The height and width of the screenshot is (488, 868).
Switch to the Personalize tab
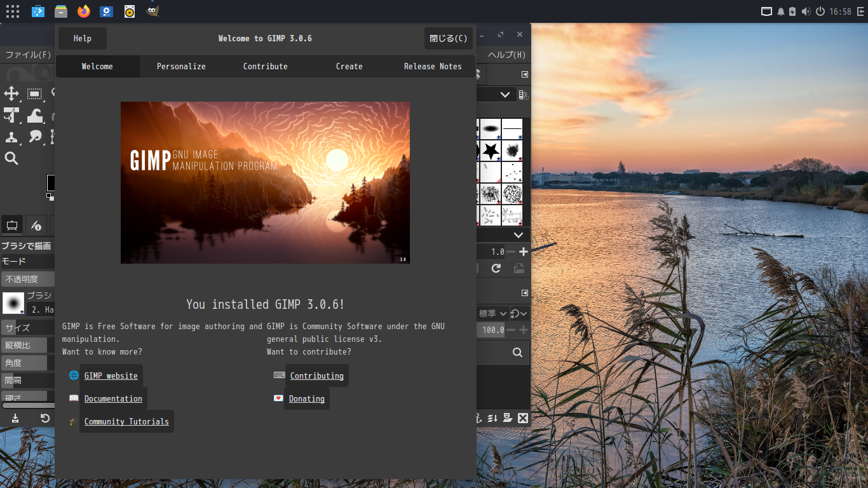click(181, 66)
